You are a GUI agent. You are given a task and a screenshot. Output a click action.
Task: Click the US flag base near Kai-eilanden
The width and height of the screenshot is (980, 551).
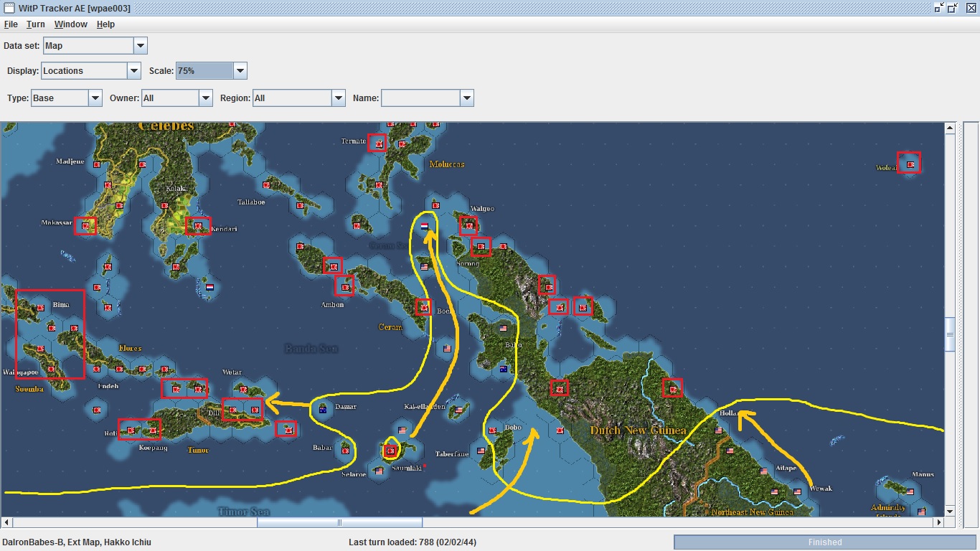[457, 409]
